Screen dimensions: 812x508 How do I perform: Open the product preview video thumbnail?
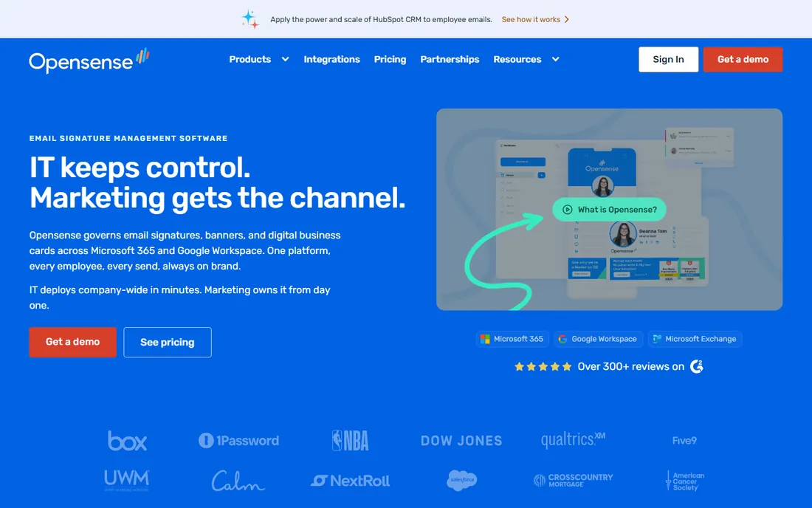(x=609, y=209)
